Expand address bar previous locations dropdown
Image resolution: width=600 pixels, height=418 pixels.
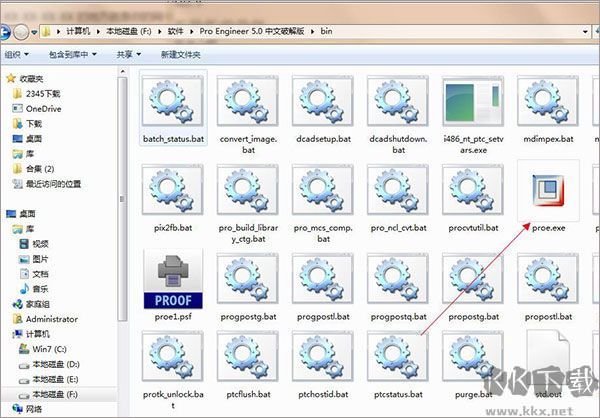point(585,32)
